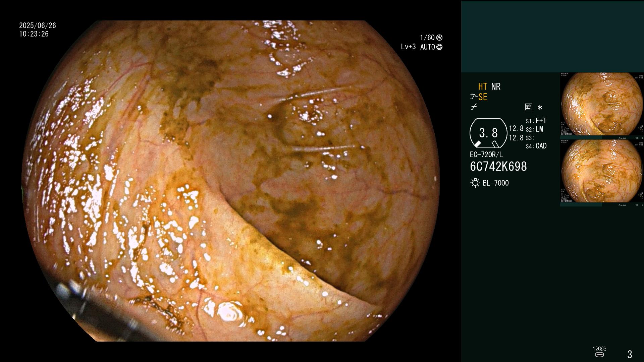Click the remaining storage count 12663
644x362 pixels.
pos(599,349)
